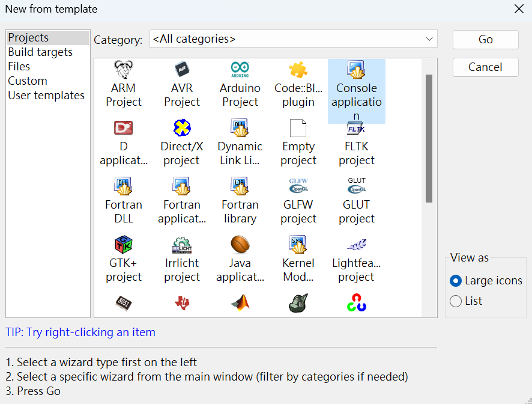Screen dimensions: 532x404
Task: Choose the Texas Instruments red logo template
Action: click(182, 303)
